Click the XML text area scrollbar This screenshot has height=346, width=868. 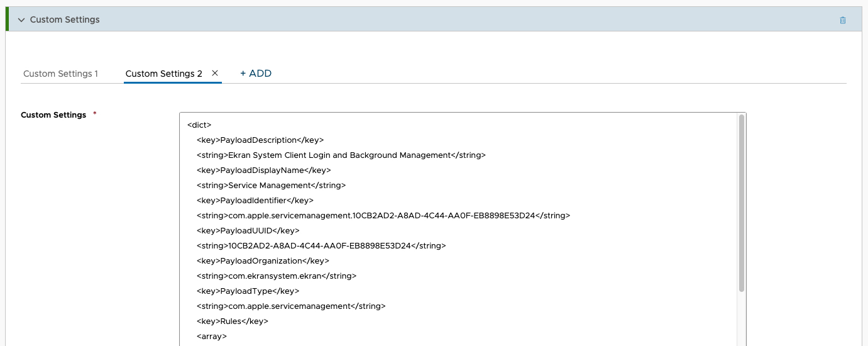coord(742,203)
